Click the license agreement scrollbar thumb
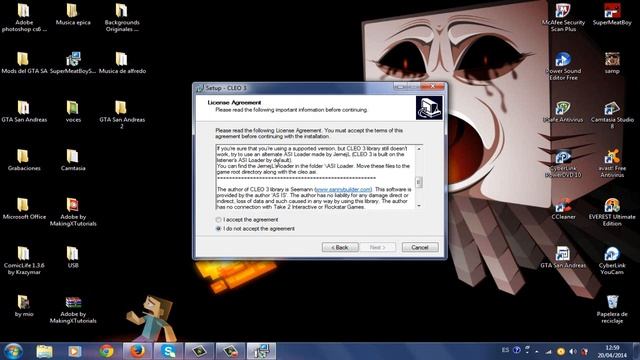 point(419,182)
